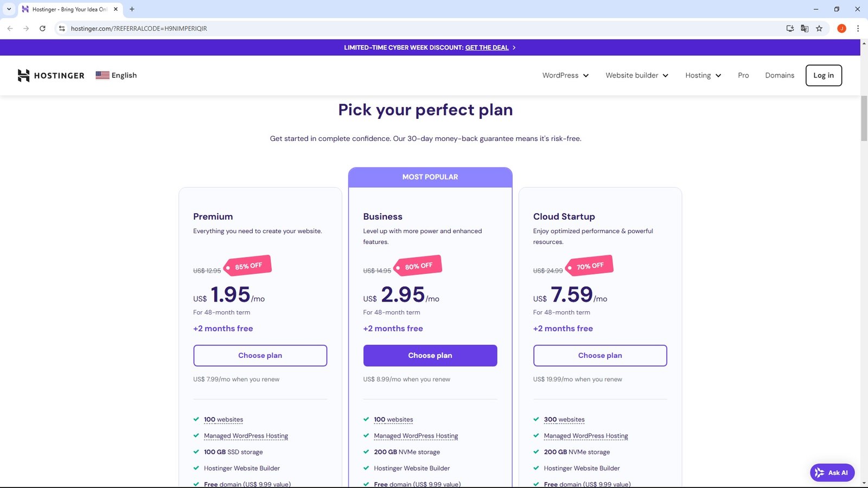Choose the Premium plan
Screen dimensions: 868x488
(x=260, y=356)
